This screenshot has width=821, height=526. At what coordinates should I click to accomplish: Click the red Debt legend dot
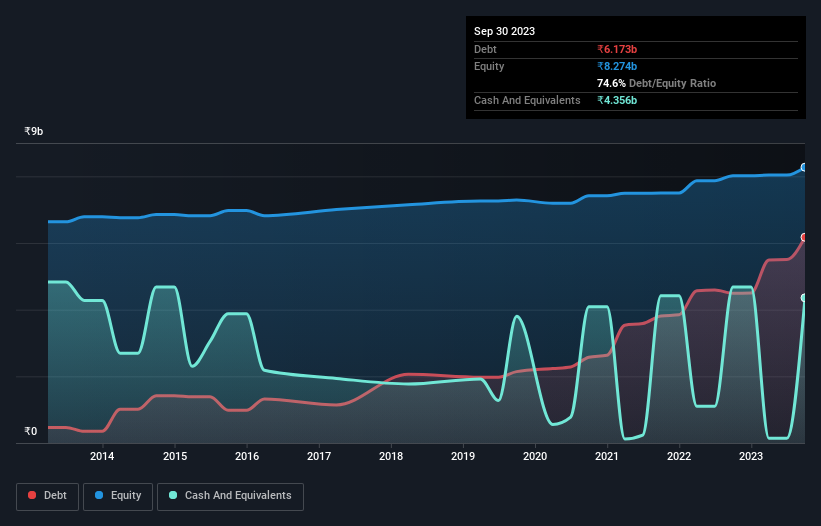pos(32,495)
